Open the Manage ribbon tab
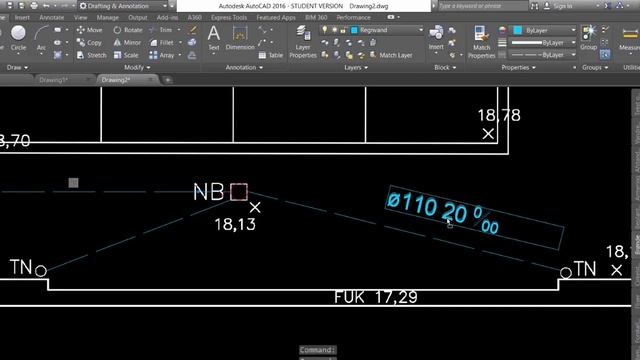This screenshot has width=640, height=360. (108, 18)
